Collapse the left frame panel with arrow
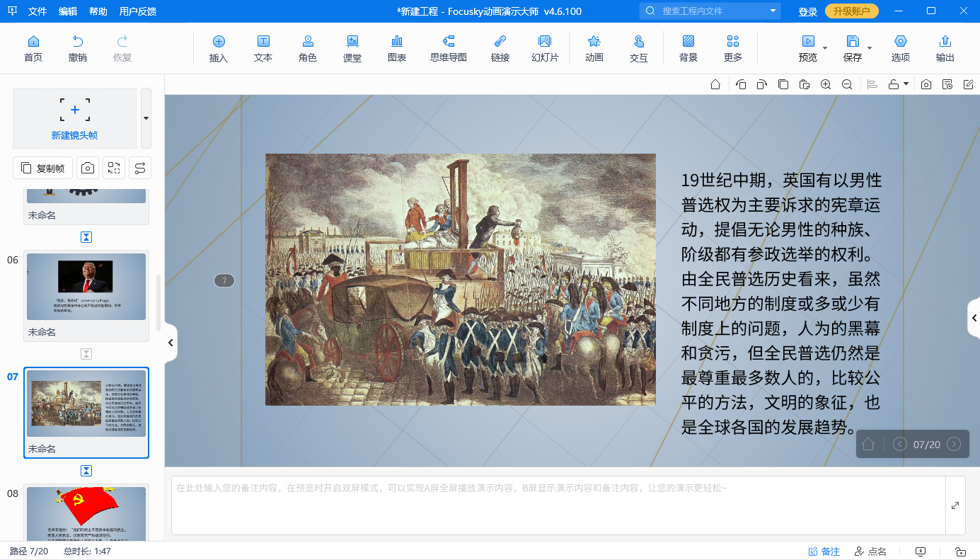This screenshot has height=560, width=980. (171, 343)
